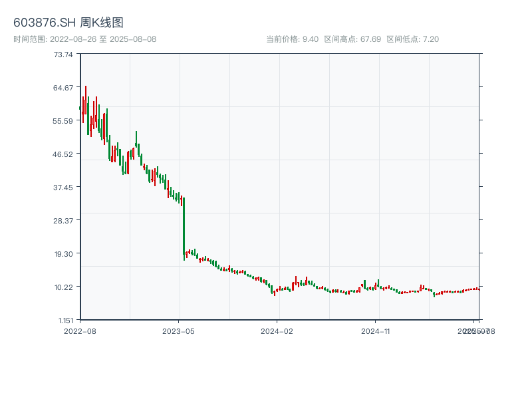
Task: Click the highest red candle near 64.67
Action: coord(86,100)
